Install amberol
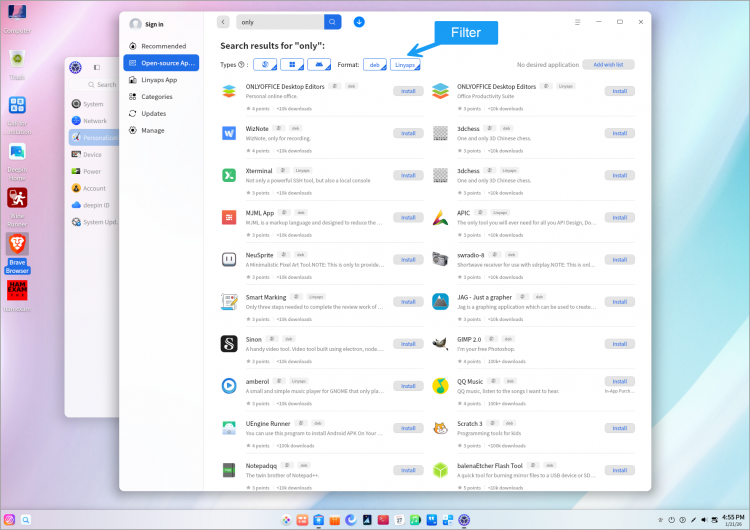The image size is (750, 530). click(x=408, y=386)
